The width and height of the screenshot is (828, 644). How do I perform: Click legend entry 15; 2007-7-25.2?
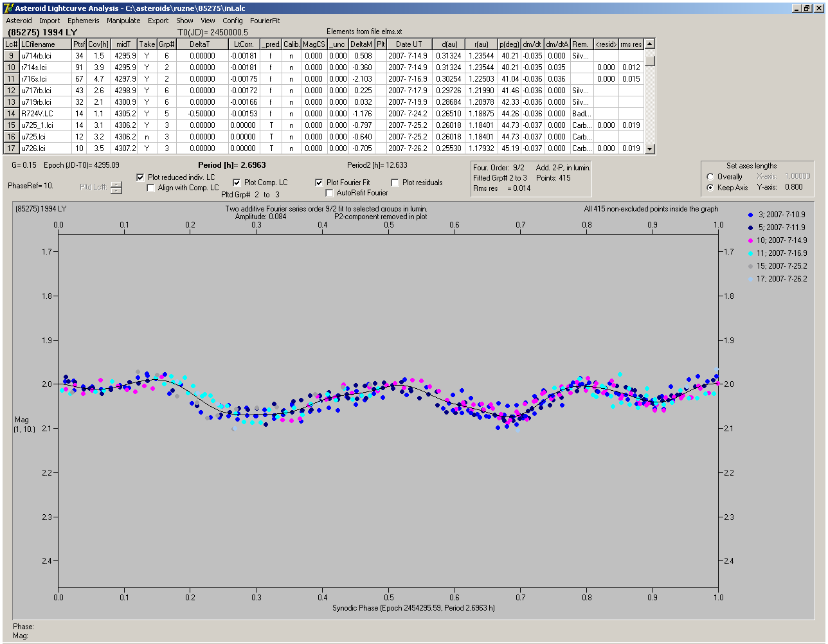coord(776,266)
